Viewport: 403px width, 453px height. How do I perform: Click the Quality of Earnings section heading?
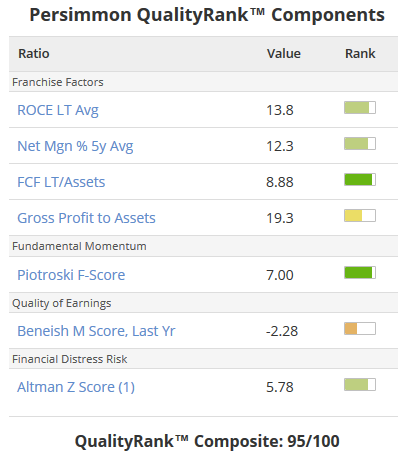coord(62,303)
